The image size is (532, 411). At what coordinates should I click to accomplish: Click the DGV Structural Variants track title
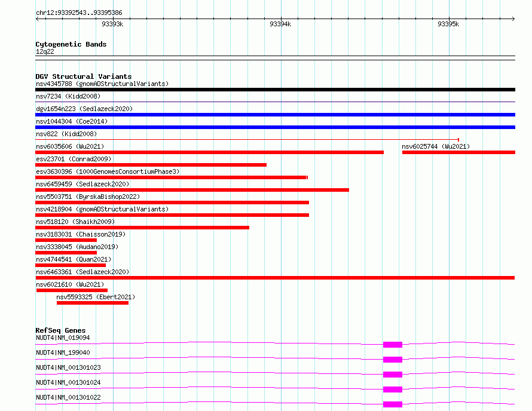click(x=84, y=76)
